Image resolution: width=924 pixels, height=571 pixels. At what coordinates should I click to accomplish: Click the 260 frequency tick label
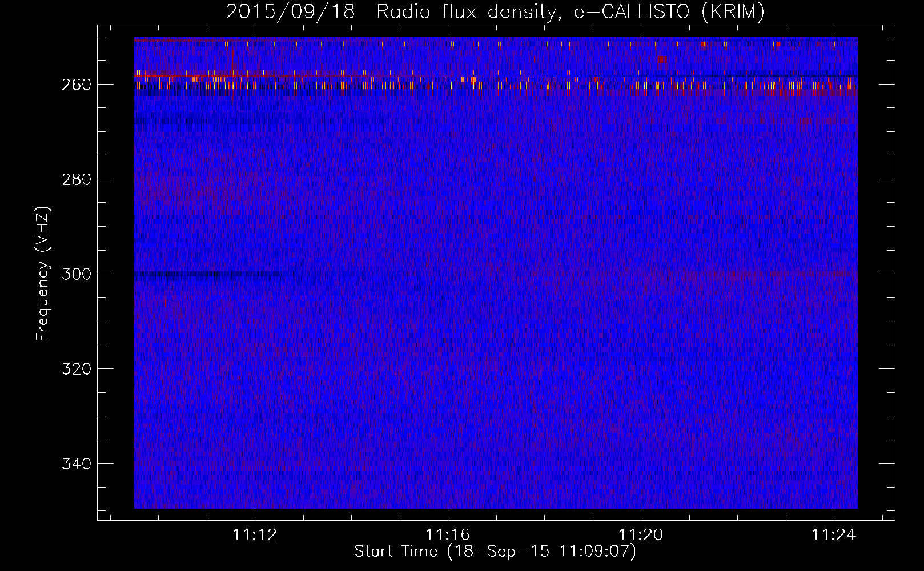[77, 85]
